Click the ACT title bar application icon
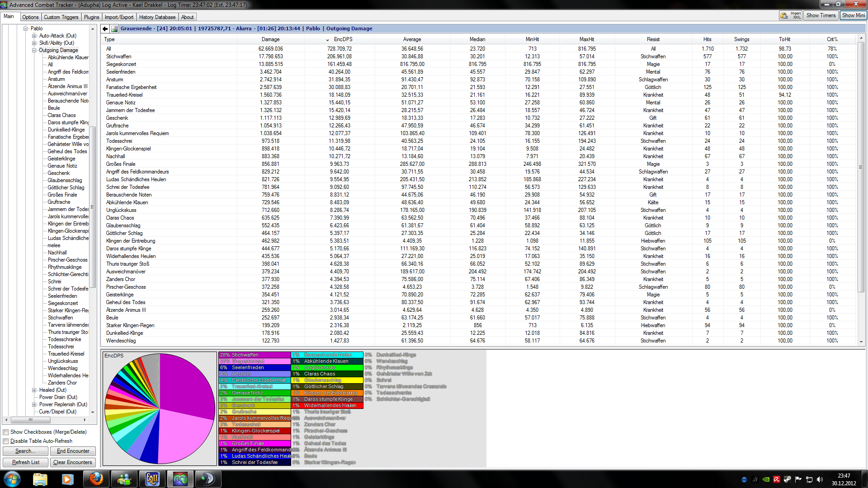The width and height of the screenshot is (868, 488). [x=4, y=5]
